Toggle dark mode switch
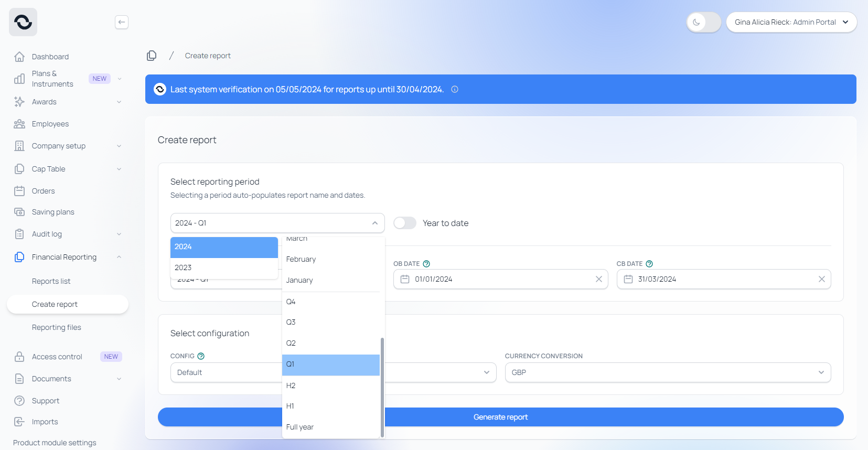Viewport: 868px width, 450px height. pyautogui.click(x=703, y=22)
